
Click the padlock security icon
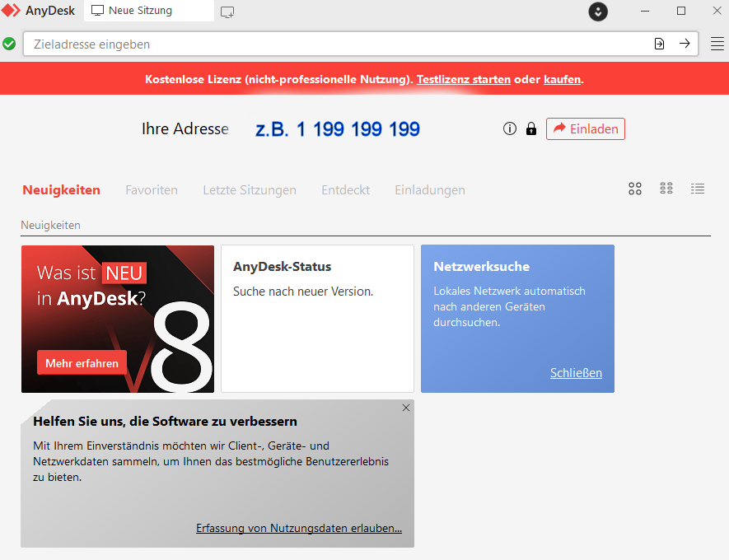[531, 128]
